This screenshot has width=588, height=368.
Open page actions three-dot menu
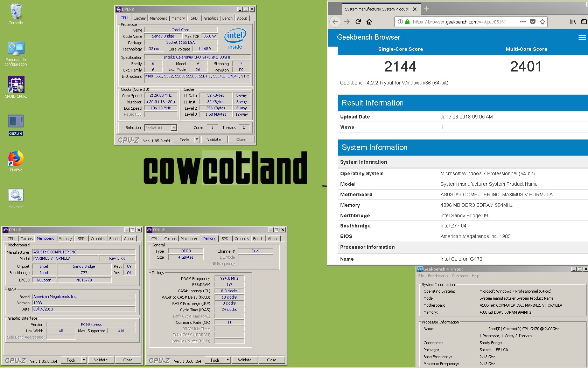coord(523,22)
